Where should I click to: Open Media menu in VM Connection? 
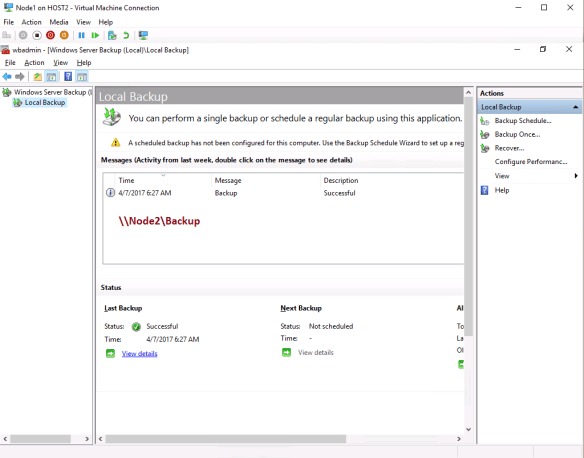(x=59, y=22)
